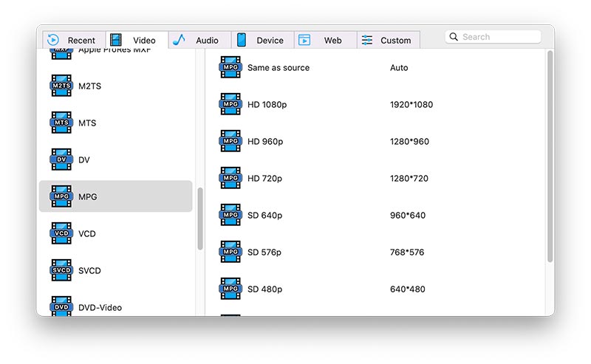Screen dimensions: 591x364
Task: Click the search magnifier icon
Action: [454, 37]
